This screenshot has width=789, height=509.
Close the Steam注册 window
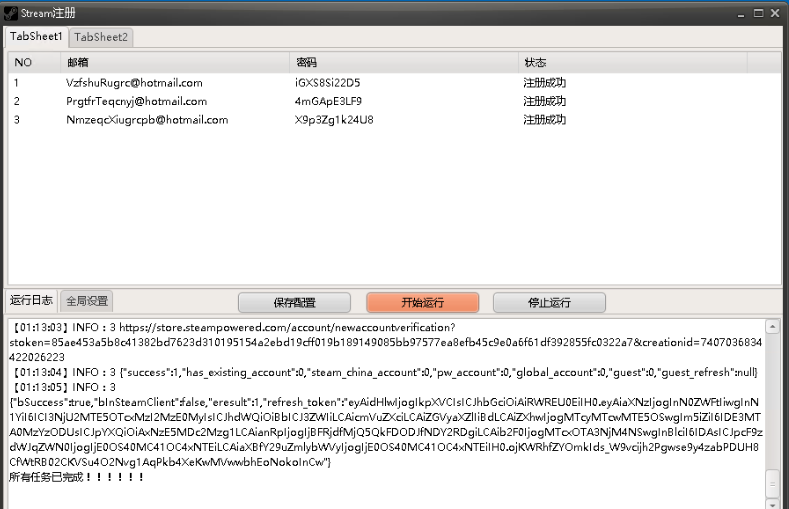pyautogui.click(x=774, y=12)
